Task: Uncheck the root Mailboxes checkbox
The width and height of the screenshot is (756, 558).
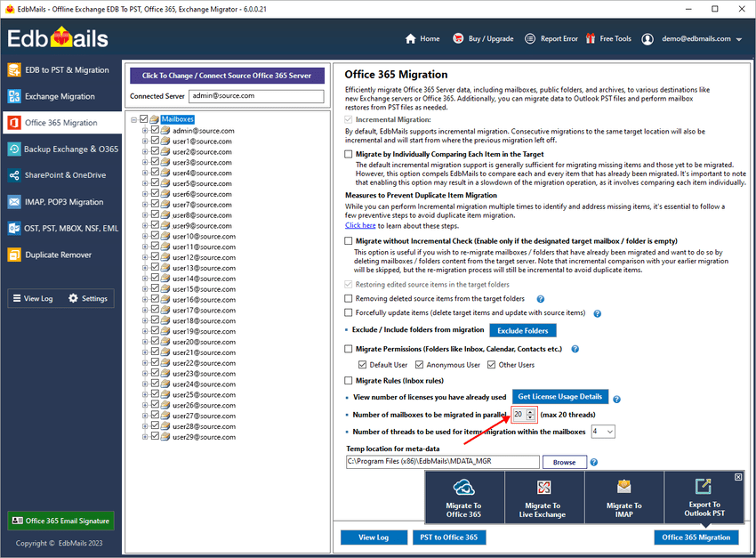Action: pyautogui.click(x=144, y=118)
